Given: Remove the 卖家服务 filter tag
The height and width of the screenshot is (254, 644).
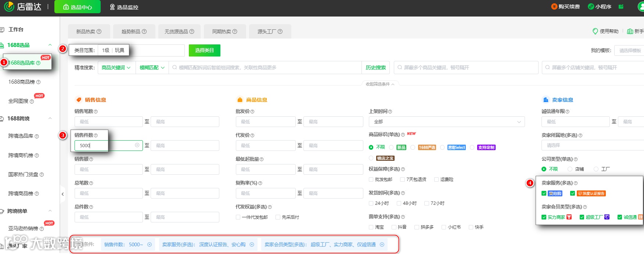Looking at the screenshot, I should pyautogui.click(x=252, y=244).
